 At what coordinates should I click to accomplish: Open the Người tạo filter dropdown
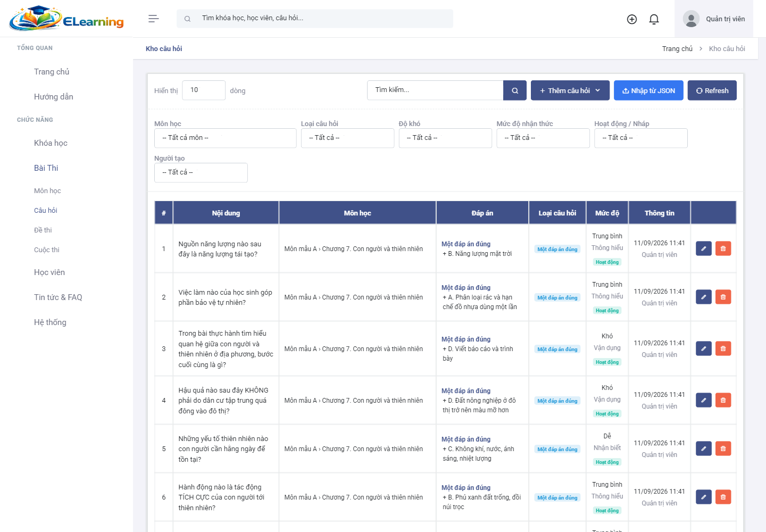201,172
